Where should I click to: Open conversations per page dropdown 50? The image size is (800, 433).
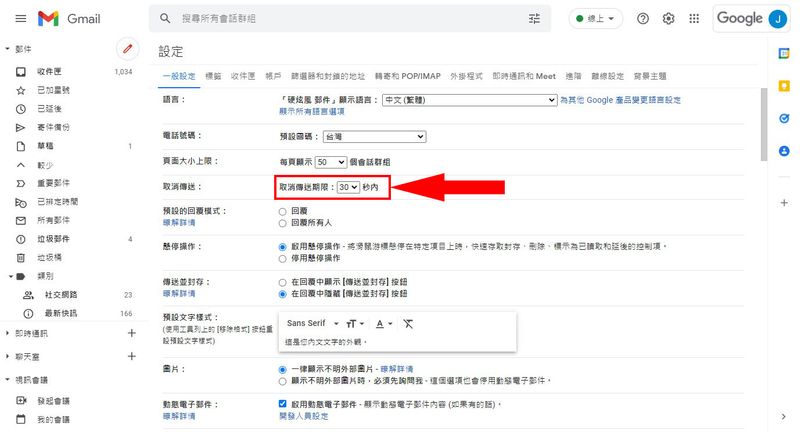point(331,162)
